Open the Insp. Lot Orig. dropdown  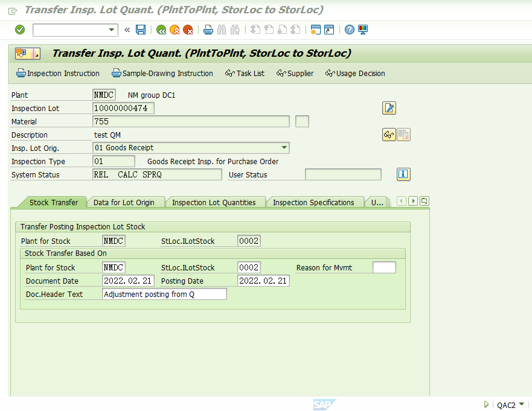pos(284,148)
